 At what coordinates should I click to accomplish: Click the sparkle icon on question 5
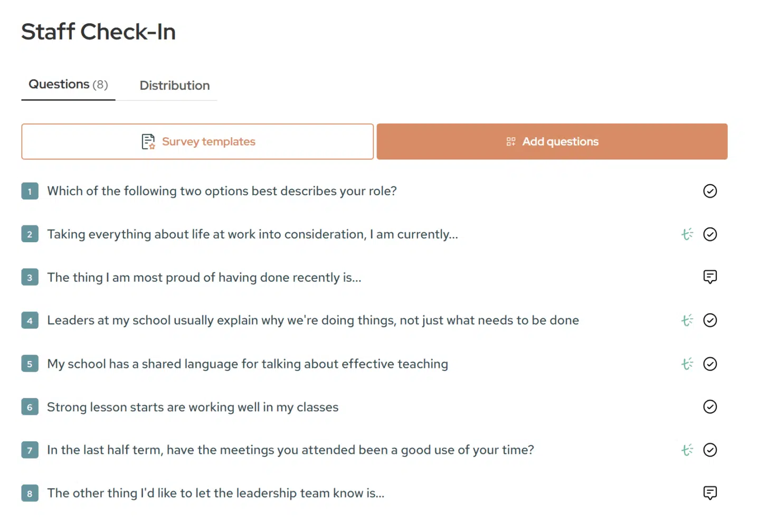687,364
